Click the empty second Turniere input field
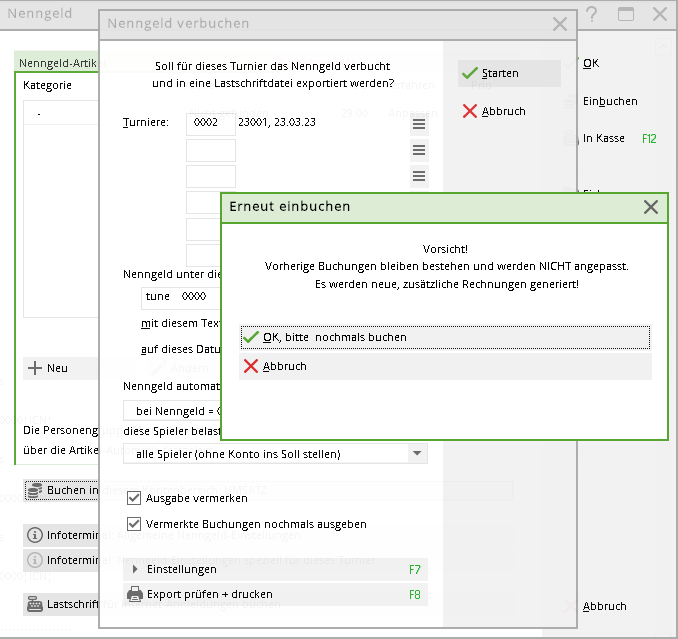This screenshot has width=678, height=639. tap(210, 151)
